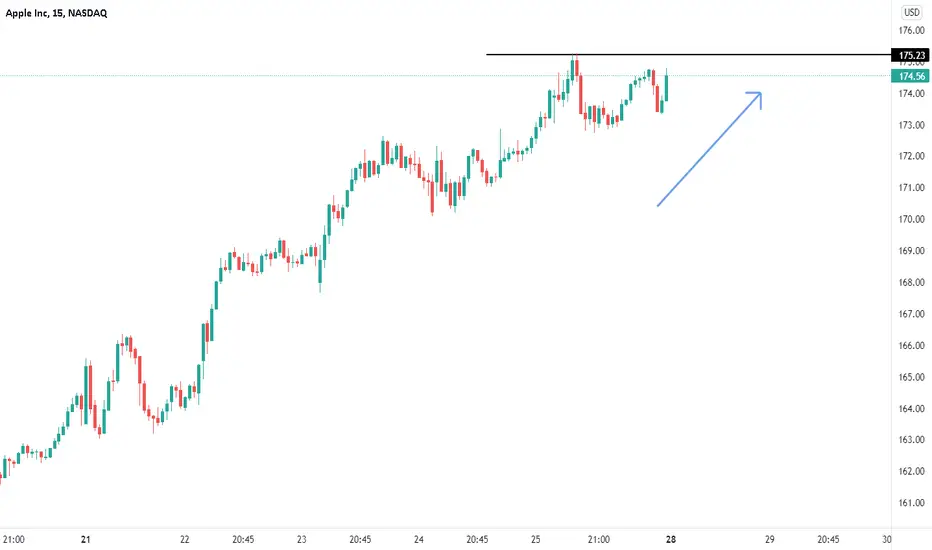Click the 22 date label on time axis
The image size is (932, 550).
pyautogui.click(x=185, y=540)
